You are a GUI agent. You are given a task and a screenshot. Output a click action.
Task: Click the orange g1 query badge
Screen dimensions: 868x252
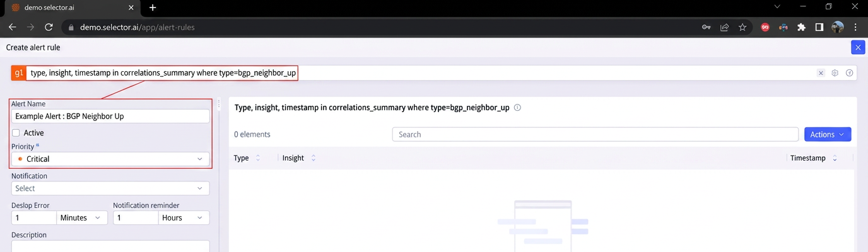click(x=19, y=73)
